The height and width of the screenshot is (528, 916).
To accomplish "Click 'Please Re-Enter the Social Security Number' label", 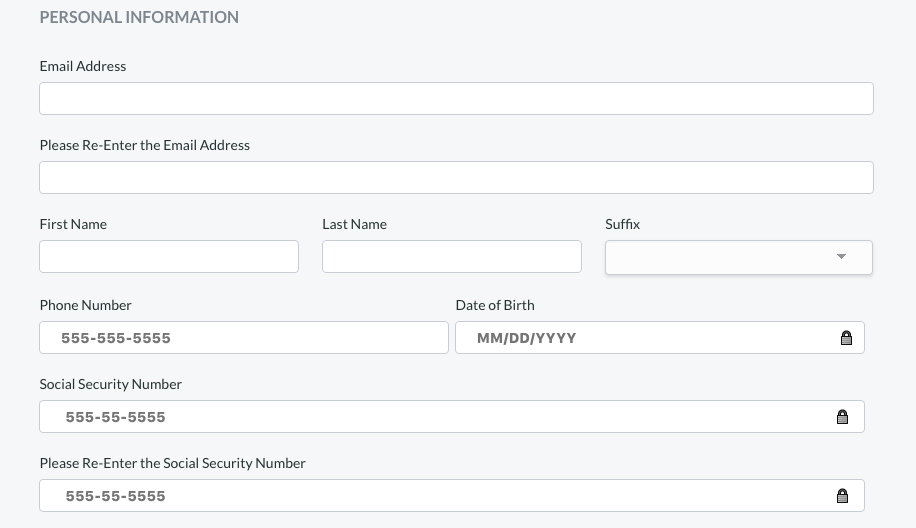I will click(173, 463).
